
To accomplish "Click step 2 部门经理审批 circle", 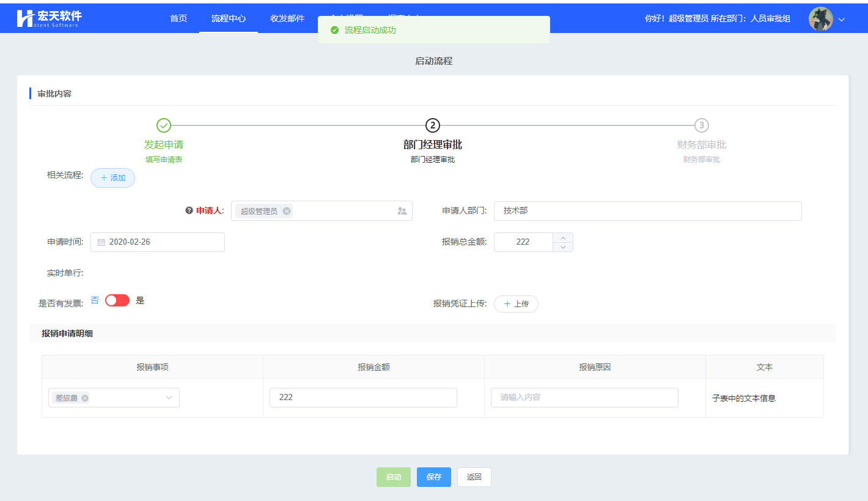I will tap(433, 125).
